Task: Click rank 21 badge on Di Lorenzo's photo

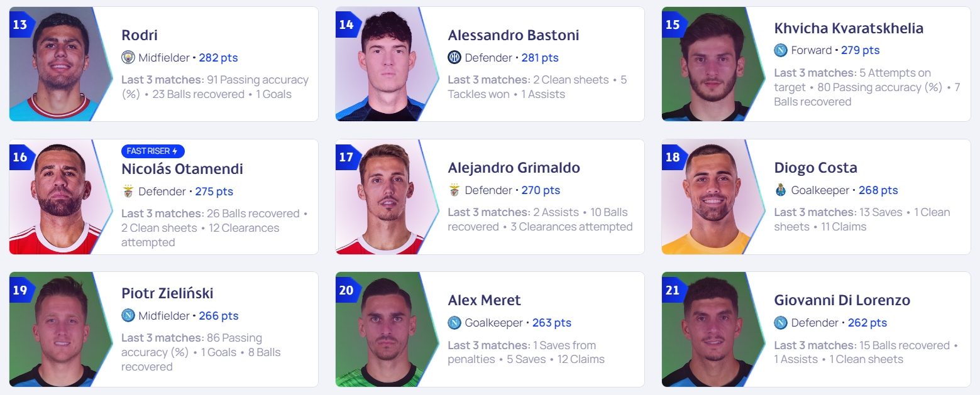Action: (x=673, y=290)
